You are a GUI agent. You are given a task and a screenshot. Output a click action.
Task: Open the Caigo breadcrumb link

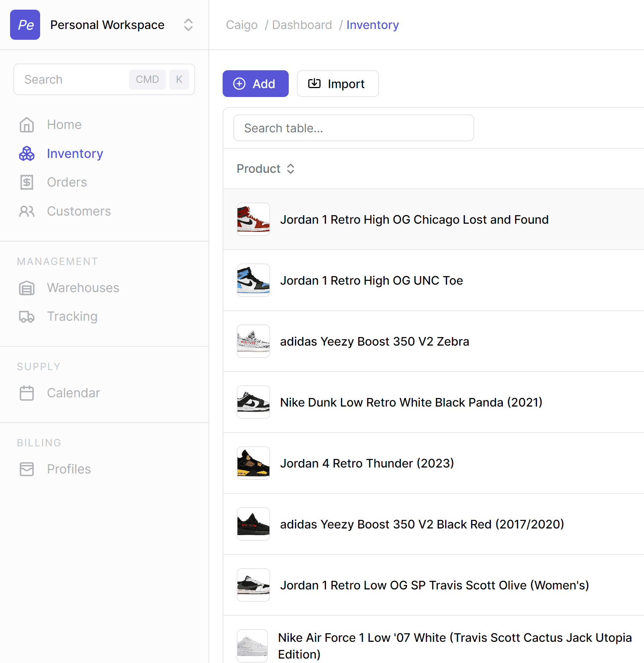(242, 25)
